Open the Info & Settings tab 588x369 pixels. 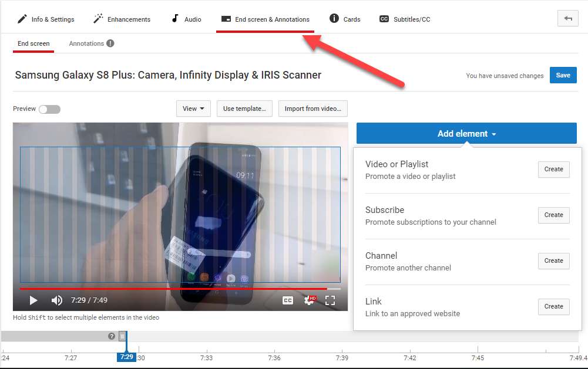point(46,19)
